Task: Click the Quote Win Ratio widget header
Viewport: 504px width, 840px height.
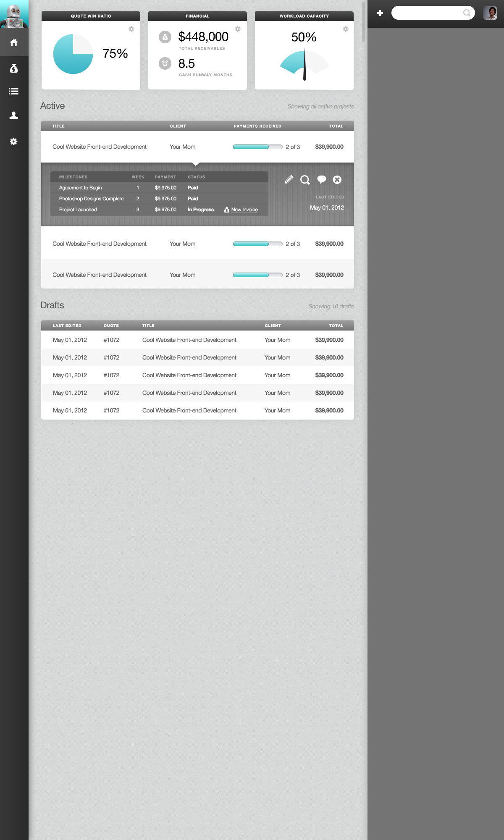Action: (91, 16)
